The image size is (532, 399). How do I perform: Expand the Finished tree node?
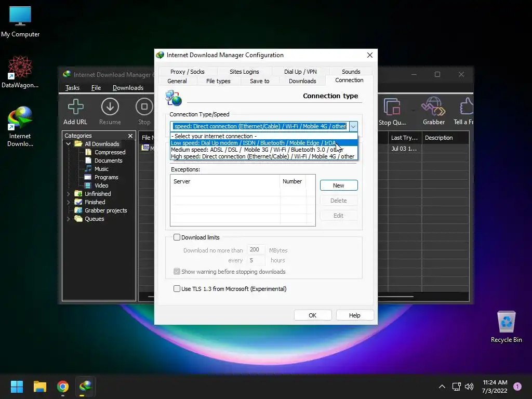pyautogui.click(x=68, y=202)
